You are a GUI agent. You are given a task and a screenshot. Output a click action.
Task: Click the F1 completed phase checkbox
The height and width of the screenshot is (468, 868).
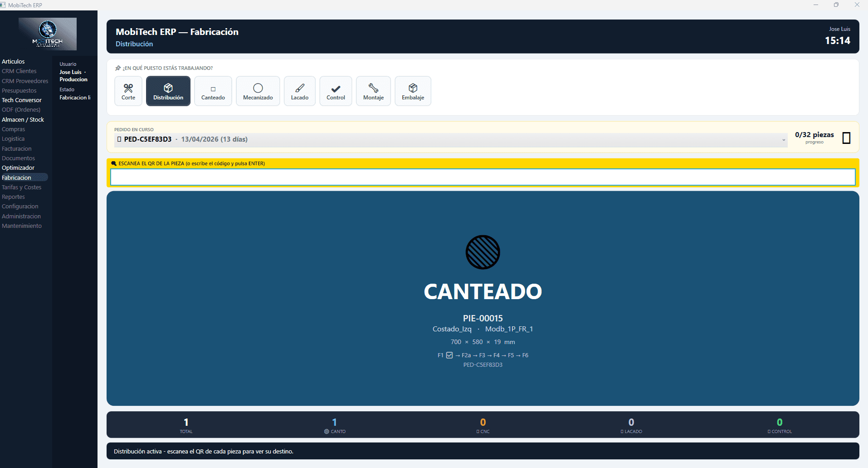pos(449,355)
